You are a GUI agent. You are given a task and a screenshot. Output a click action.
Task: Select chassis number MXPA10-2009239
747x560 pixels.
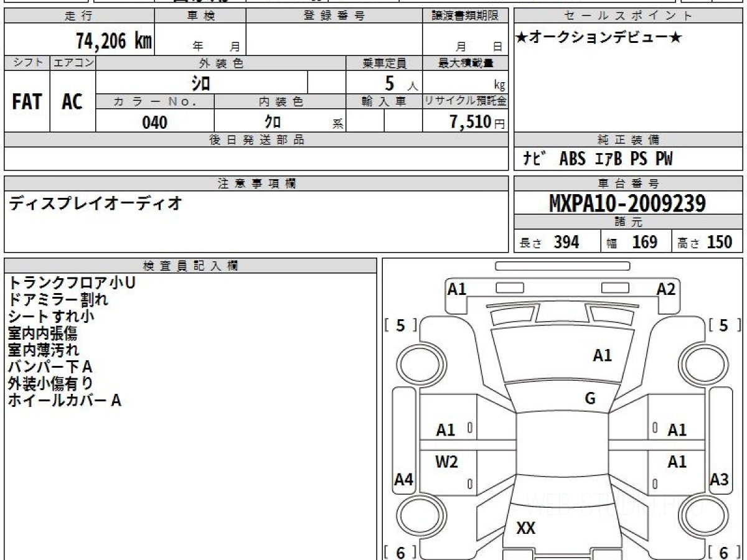click(x=627, y=203)
